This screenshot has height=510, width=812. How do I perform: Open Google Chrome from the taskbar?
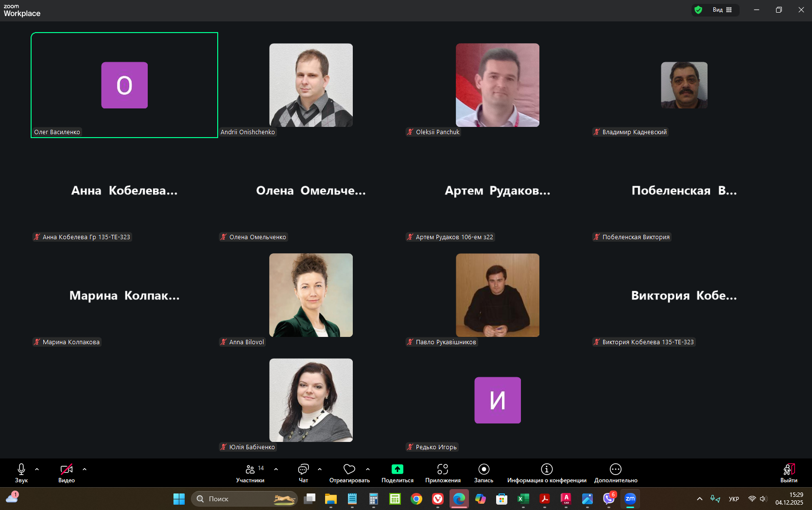pos(416,499)
